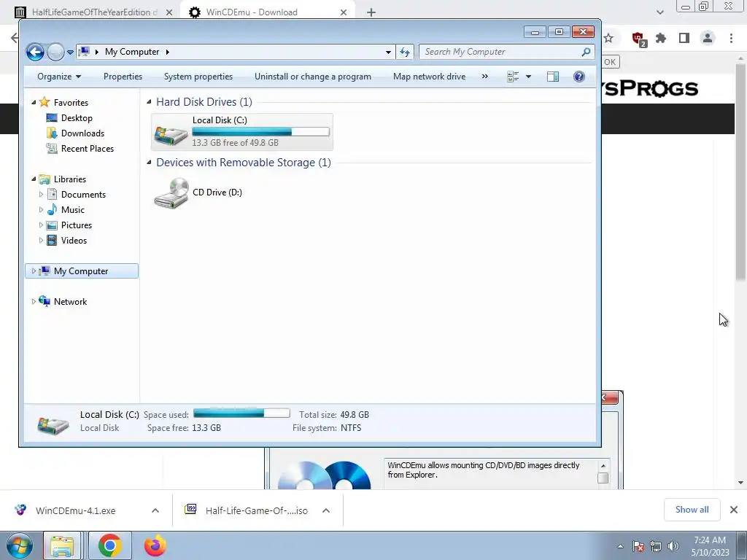Toggle Chrome side panel icon
The width and height of the screenshot is (747, 560).
pyautogui.click(x=684, y=38)
